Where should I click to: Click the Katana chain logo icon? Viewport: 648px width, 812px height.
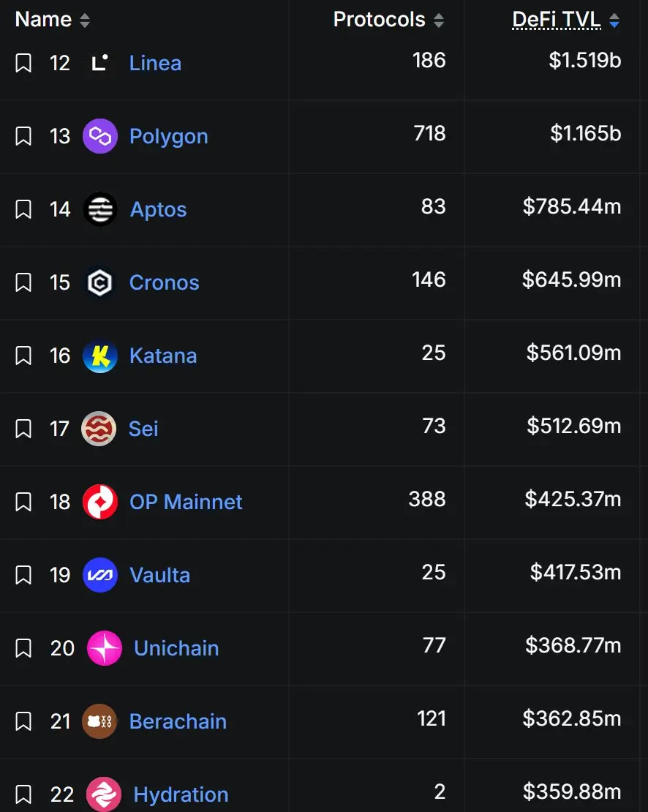[100, 356]
